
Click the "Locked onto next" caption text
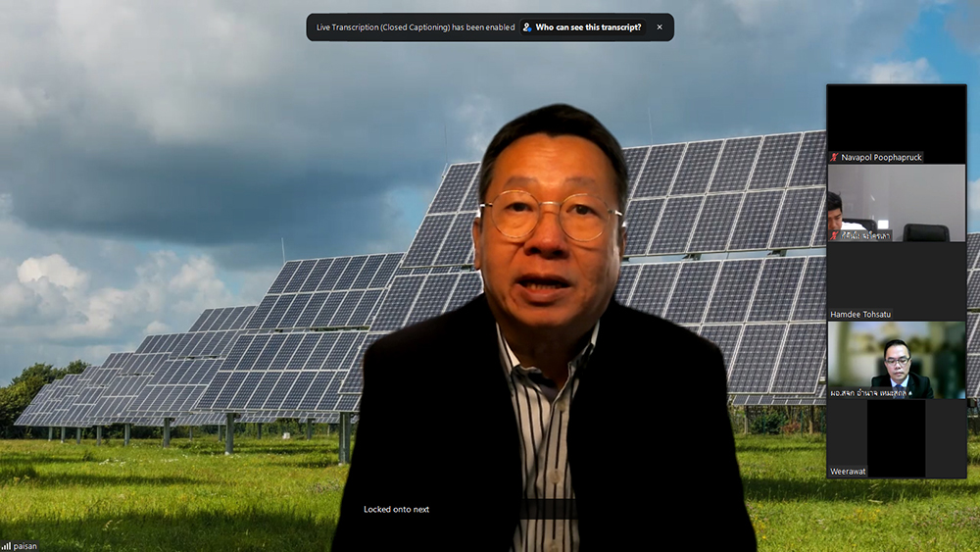tap(396, 509)
